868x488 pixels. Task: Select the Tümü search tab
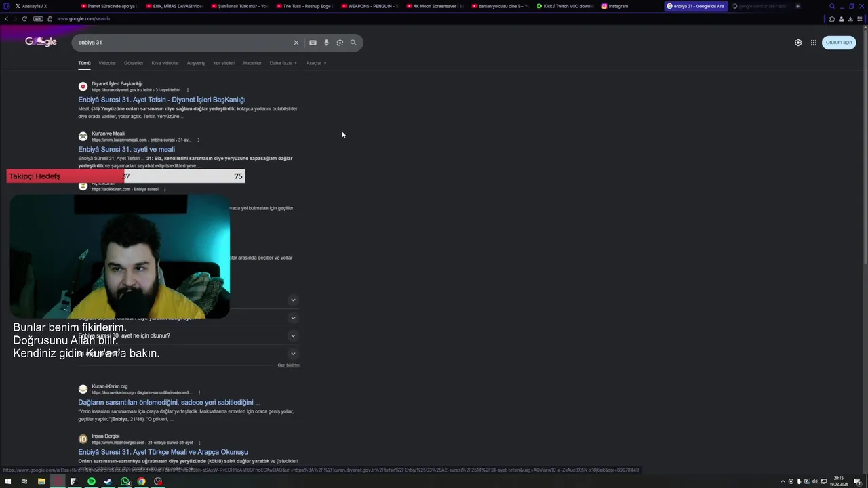click(x=84, y=63)
